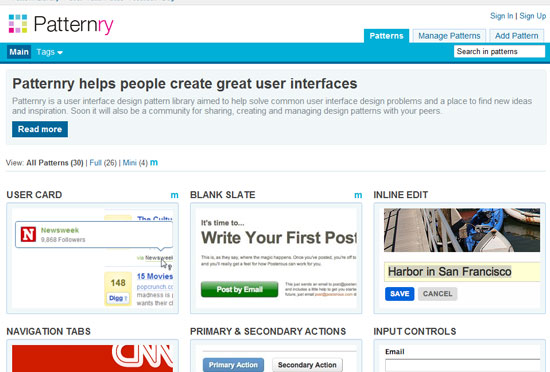Image resolution: width=550 pixels, height=372 pixels.
Task: Click the gray CANCEL button
Action: (437, 294)
